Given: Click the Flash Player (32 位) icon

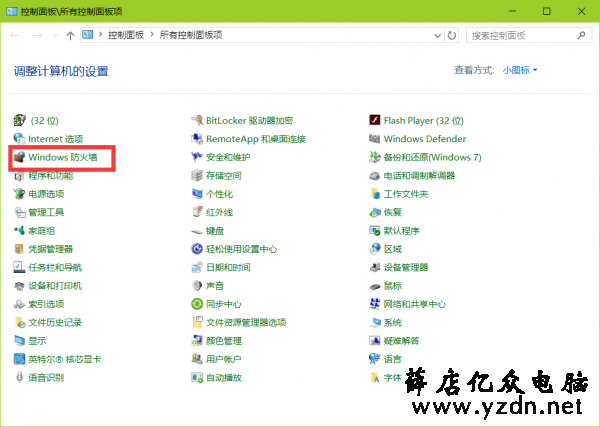Looking at the screenshot, I should pos(375,120).
